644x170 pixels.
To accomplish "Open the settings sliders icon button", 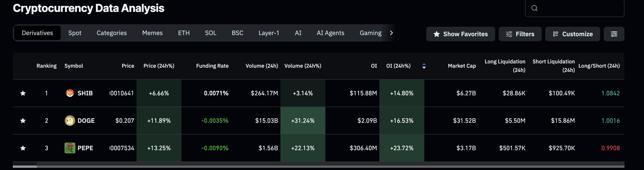I will [614, 34].
